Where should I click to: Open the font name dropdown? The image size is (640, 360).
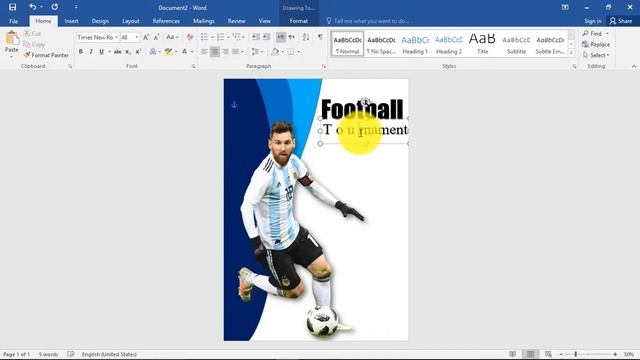tap(116, 37)
